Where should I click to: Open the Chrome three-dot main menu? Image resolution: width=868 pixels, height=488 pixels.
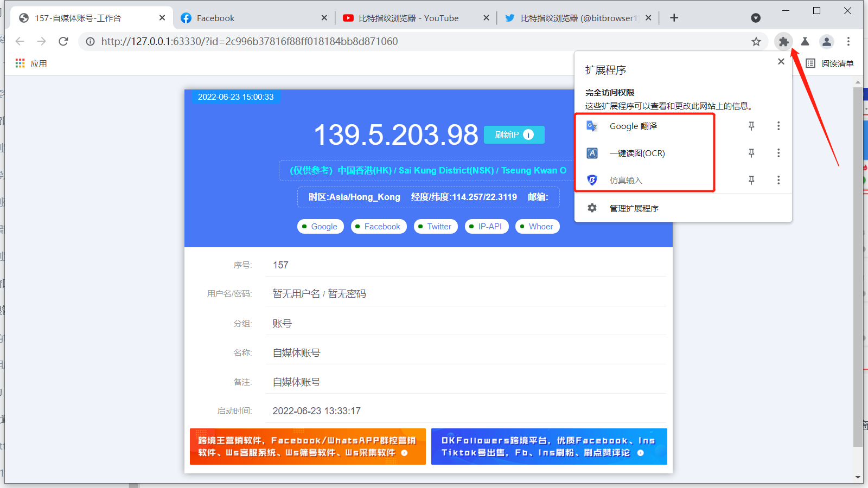click(848, 41)
